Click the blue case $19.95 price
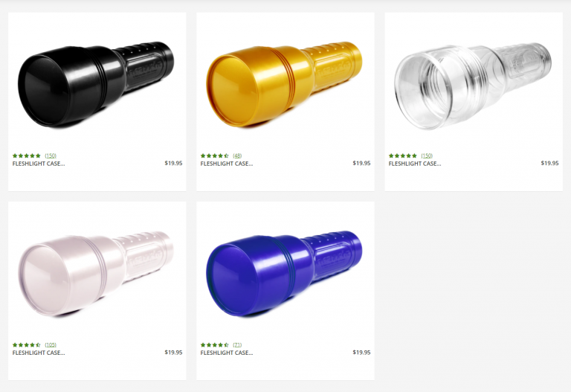This screenshot has height=392, width=571. 361,353
